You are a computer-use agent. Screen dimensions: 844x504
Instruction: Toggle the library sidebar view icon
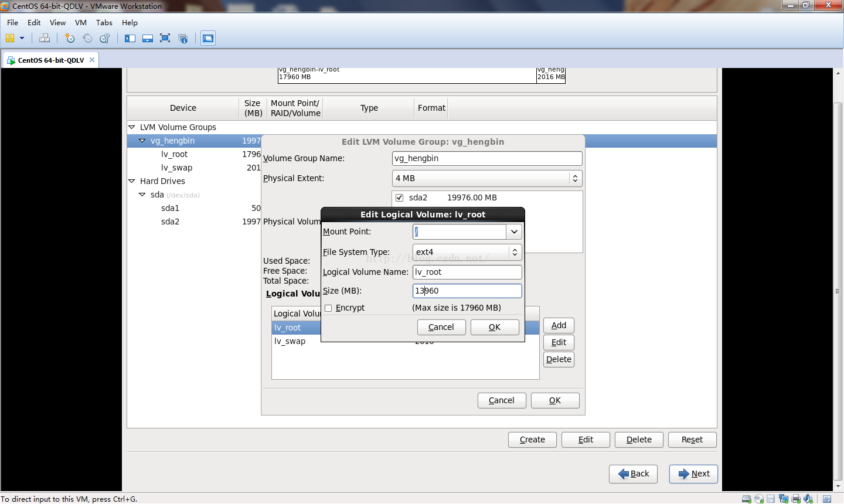point(130,38)
